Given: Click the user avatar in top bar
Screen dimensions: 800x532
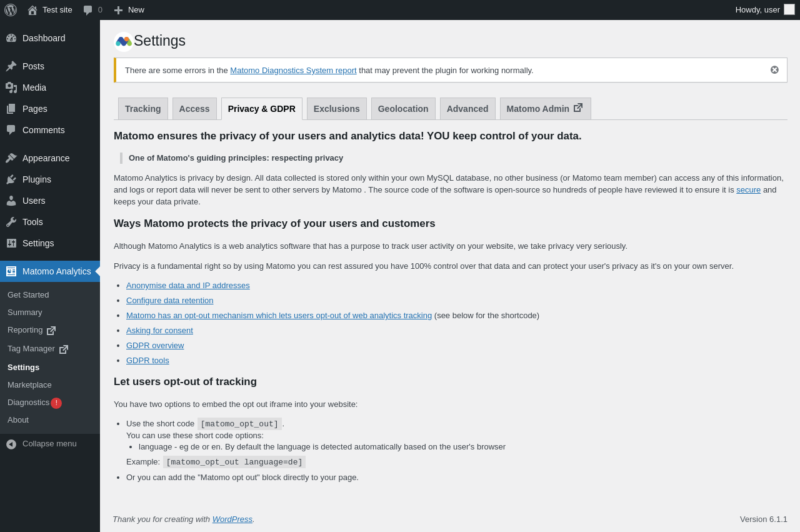Looking at the screenshot, I should point(789,9).
